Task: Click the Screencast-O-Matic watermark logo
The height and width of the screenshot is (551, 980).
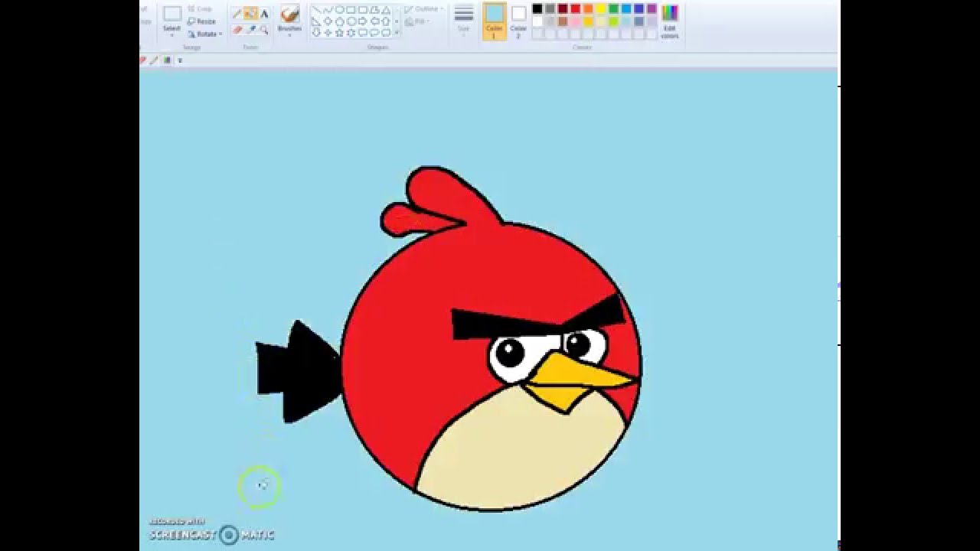Action: tap(228, 536)
